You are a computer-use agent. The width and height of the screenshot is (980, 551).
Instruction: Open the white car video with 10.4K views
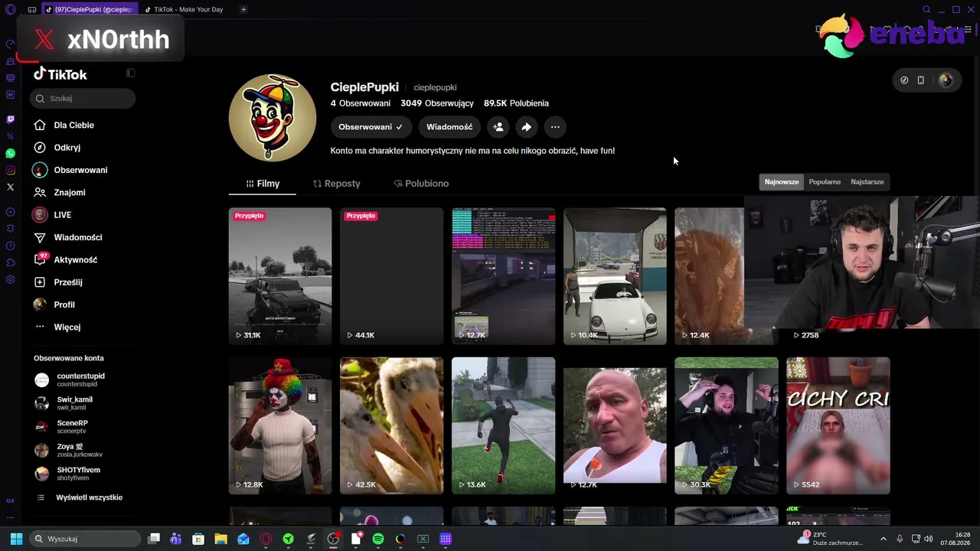pyautogui.click(x=615, y=276)
